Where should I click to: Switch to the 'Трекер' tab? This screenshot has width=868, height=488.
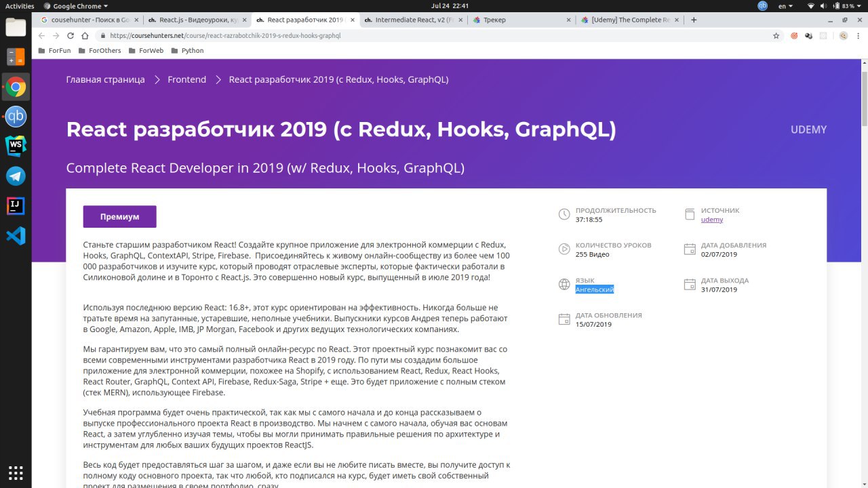point(521,20)
